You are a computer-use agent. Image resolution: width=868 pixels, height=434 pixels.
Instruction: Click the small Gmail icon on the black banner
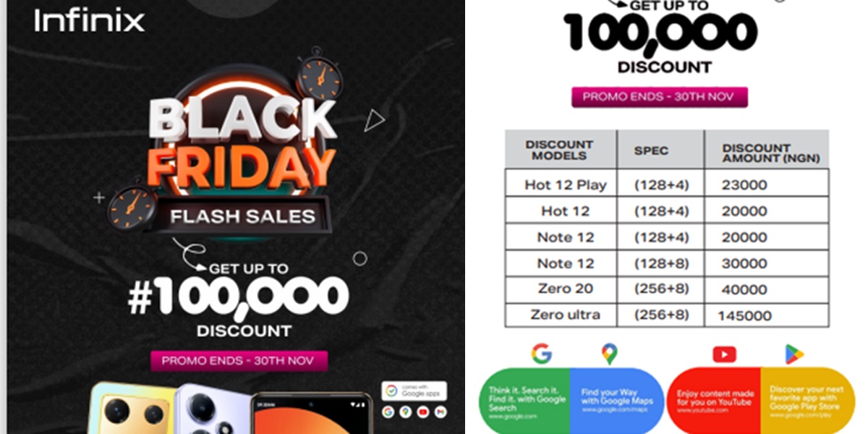[x=441, y=412]
